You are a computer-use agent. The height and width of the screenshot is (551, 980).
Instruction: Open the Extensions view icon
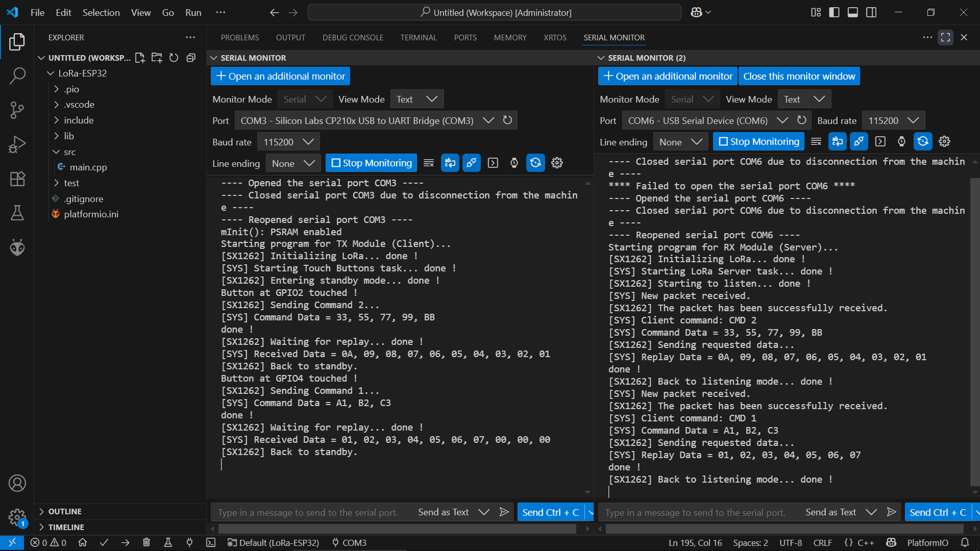(x=17, y=179)
